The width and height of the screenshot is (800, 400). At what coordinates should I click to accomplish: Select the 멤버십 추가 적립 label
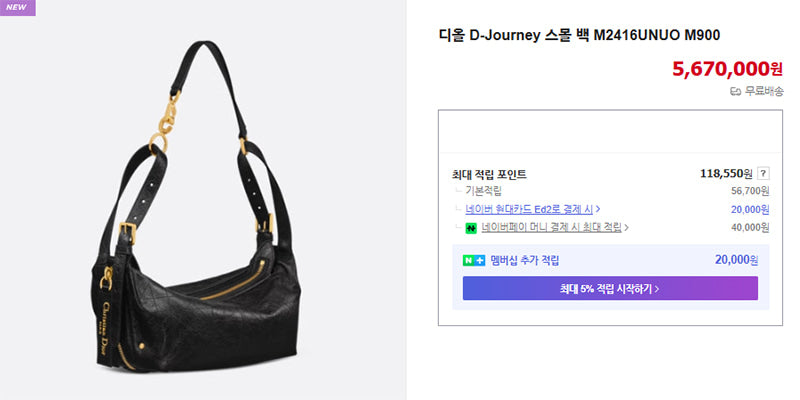click(524, 260)
